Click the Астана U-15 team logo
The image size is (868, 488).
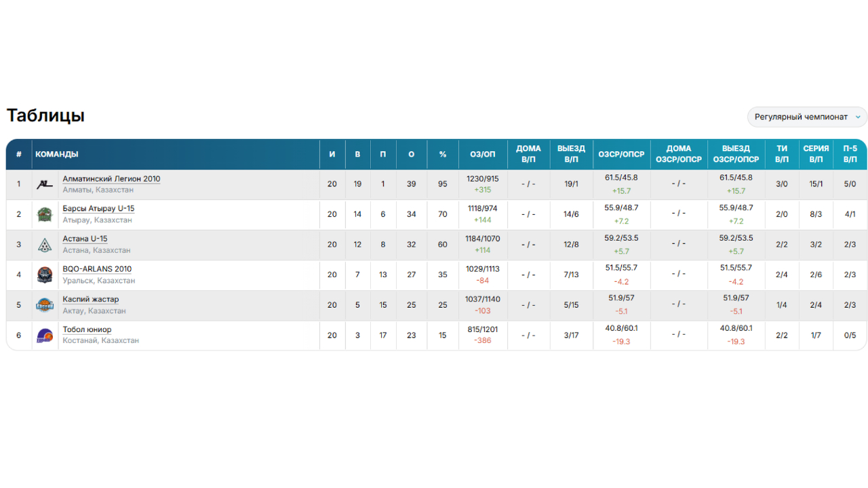tap(45, 245)
